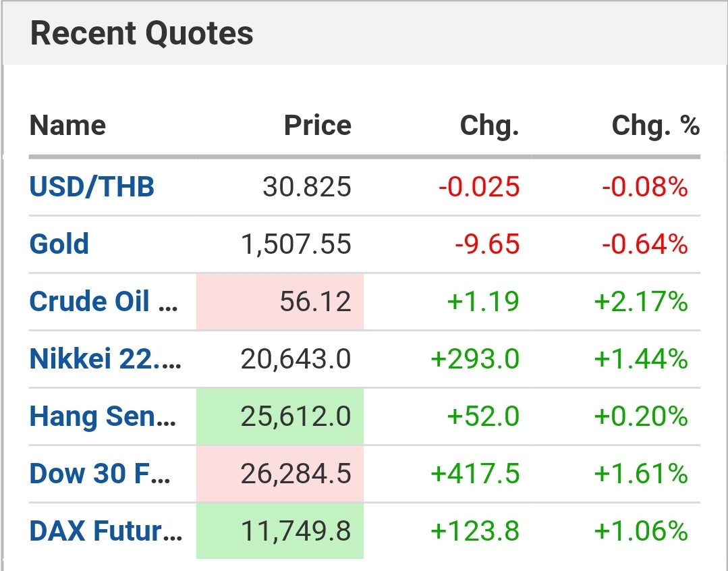The height and width of the screenshot is (571, 728).
Task: Click USD/THB's -0.08% change percentage
Action: tap(645, 187)
